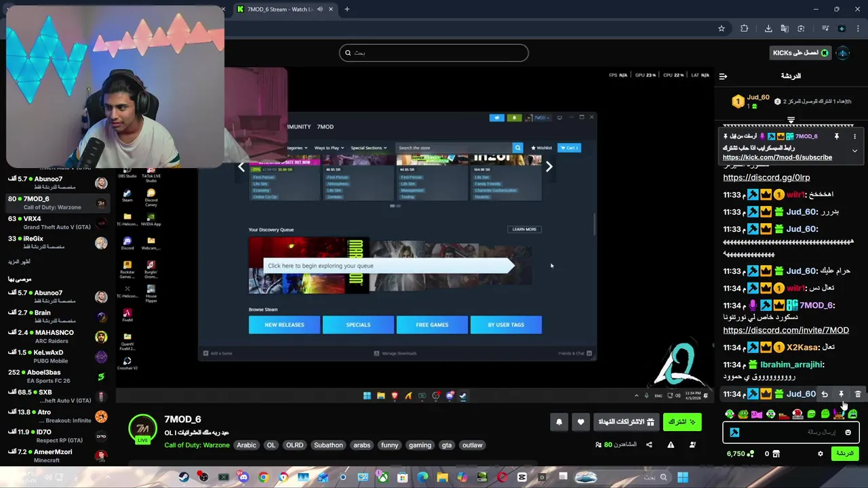Open Google Chrome from the Windows taskbar
Viewport: 868px width, 488px height.
(x=263, y=477)
